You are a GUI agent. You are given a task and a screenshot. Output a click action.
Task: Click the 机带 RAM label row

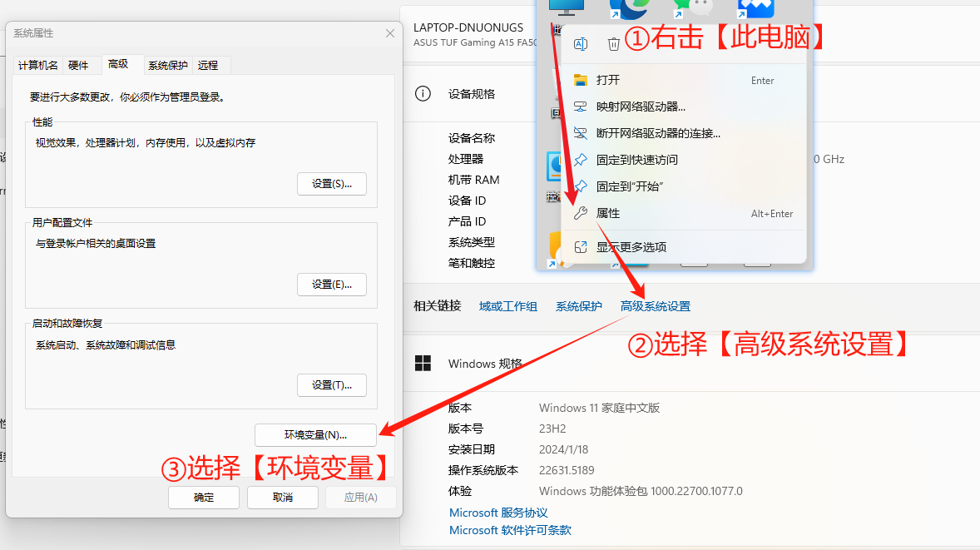tap(473, 180)
